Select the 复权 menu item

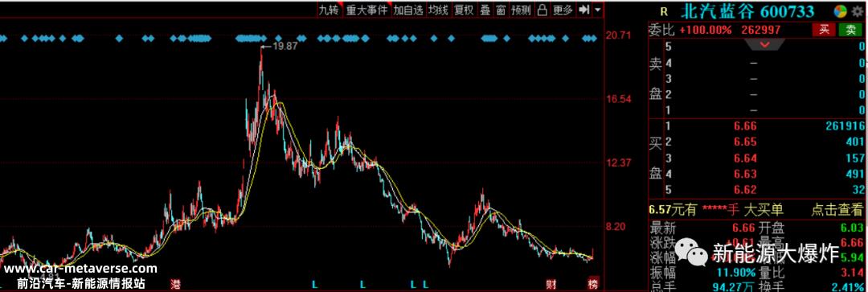click(464, 10)
